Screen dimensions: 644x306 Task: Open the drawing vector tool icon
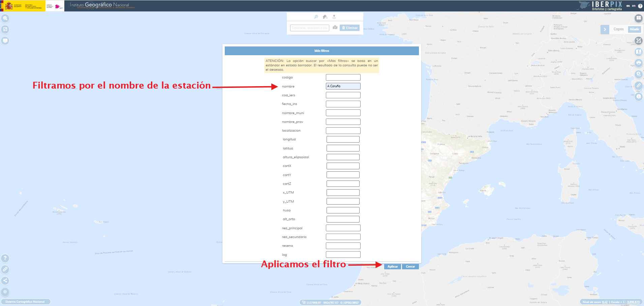point(638,41)
